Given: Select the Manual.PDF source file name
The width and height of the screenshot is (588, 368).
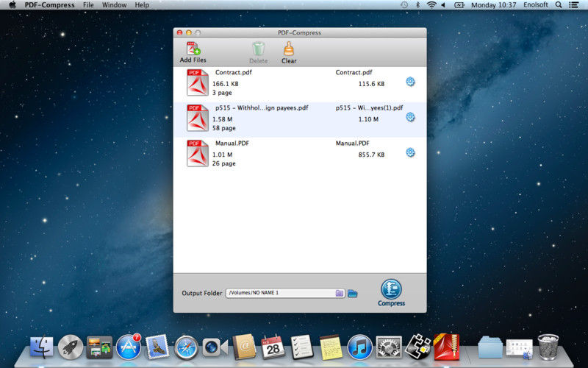Looking at the screenshot, I should (x=232, y=143).
